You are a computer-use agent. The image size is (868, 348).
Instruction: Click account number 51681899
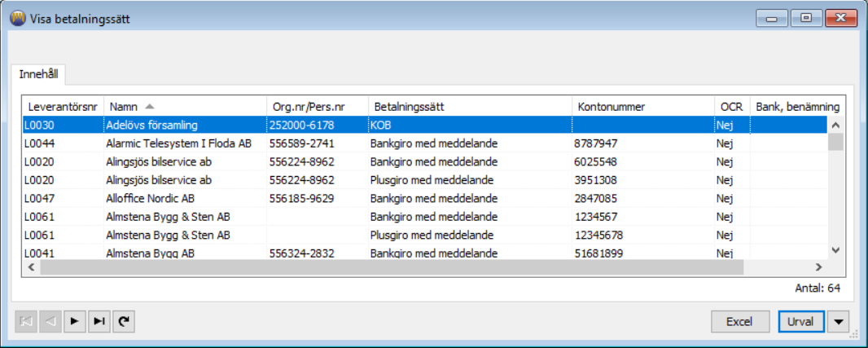[x=598, y=253]
